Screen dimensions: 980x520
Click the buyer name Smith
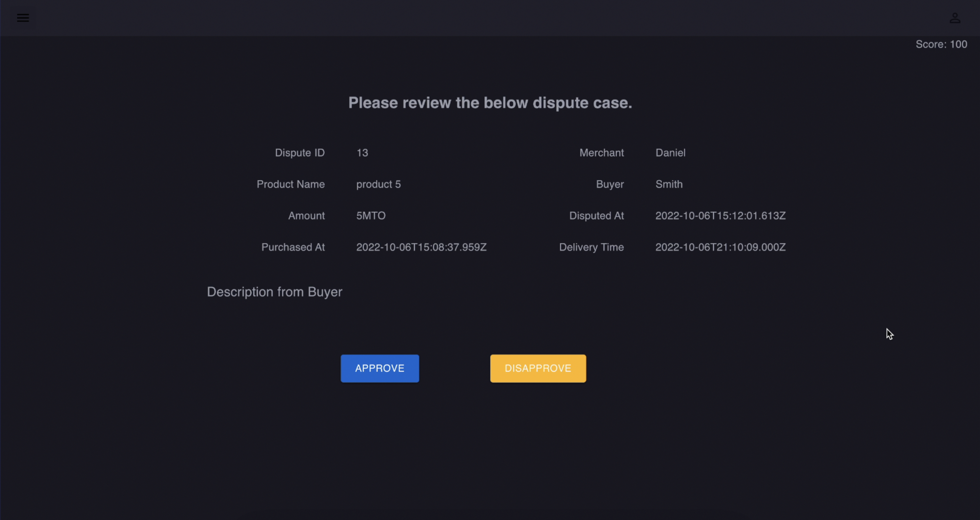[668, 184]
